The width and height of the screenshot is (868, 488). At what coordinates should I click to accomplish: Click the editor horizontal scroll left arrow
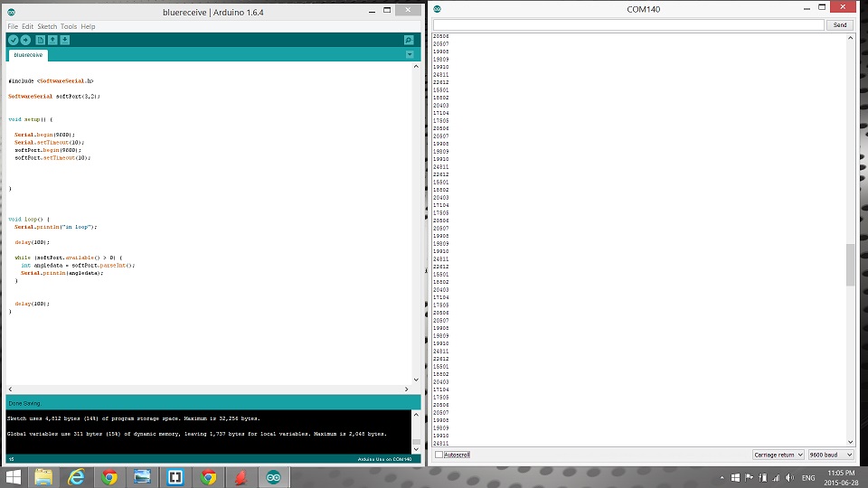10,389
